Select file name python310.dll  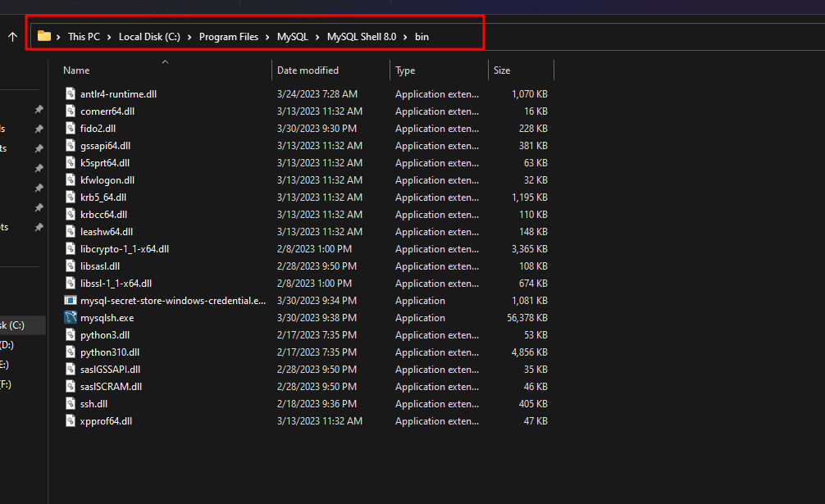pyautogui.click(x=110, y=352)
